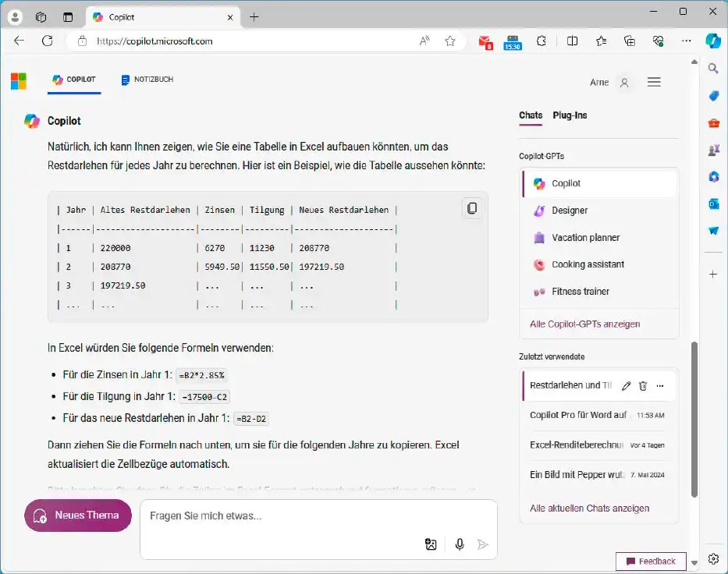Open the Copilot Pro für Word chat
Image resolution: width=728 pixels, height=574 pixels.
click(598, 415)
